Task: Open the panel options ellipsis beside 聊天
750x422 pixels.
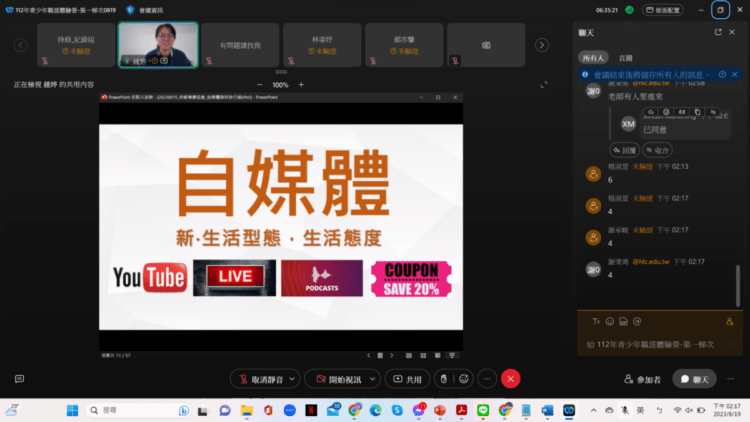Action: pos(730,379)
